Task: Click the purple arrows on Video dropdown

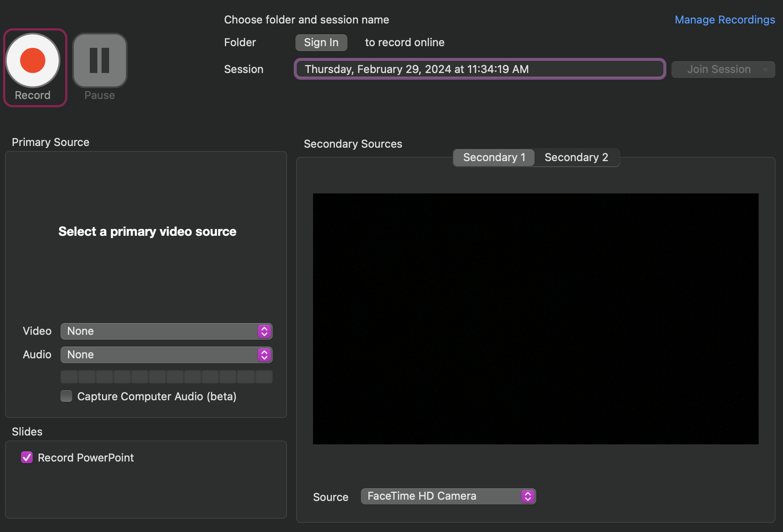Action: coord(264,331)
